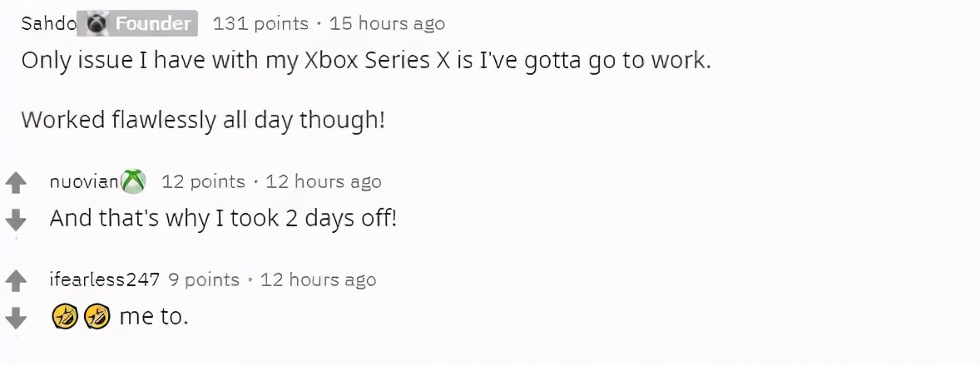Viewport: 980px width, 366px height.
Task: Open nuovian's user profile
Action: click(x=84, y=181)
